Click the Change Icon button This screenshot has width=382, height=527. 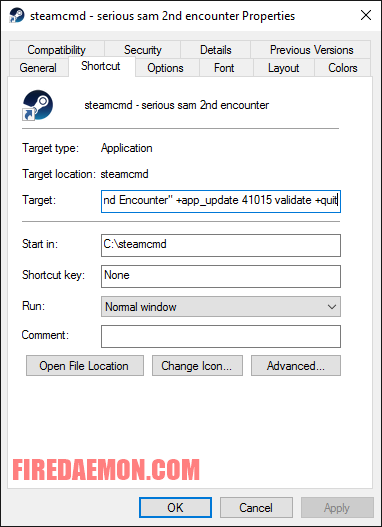[197, 366]
